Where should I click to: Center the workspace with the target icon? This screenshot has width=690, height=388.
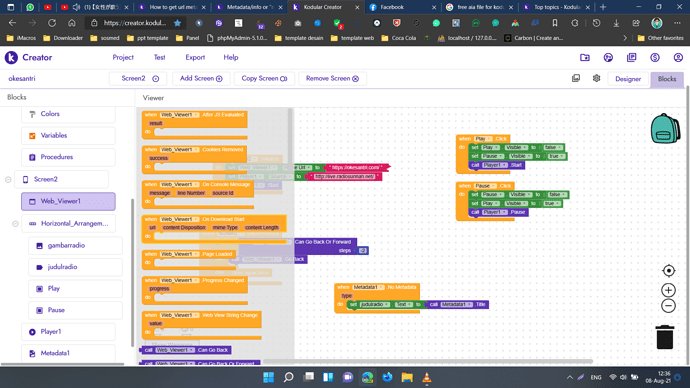tap(668, 271)
